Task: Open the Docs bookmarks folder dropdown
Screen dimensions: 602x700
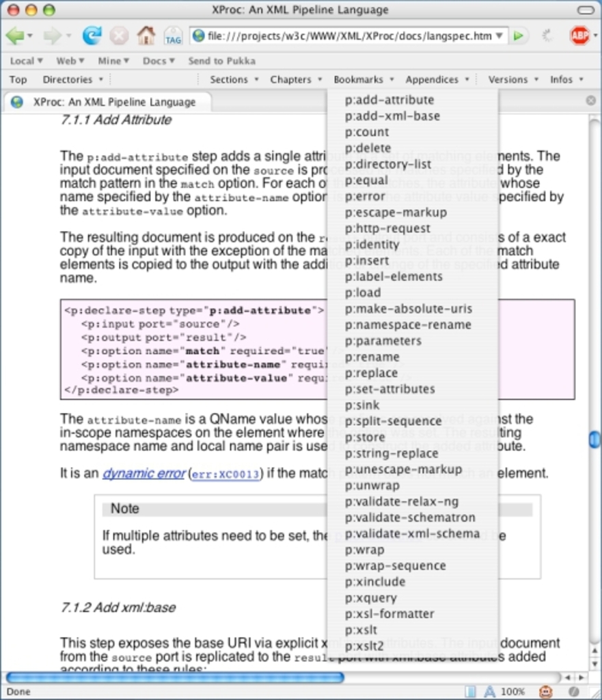Action: [159, 61]
